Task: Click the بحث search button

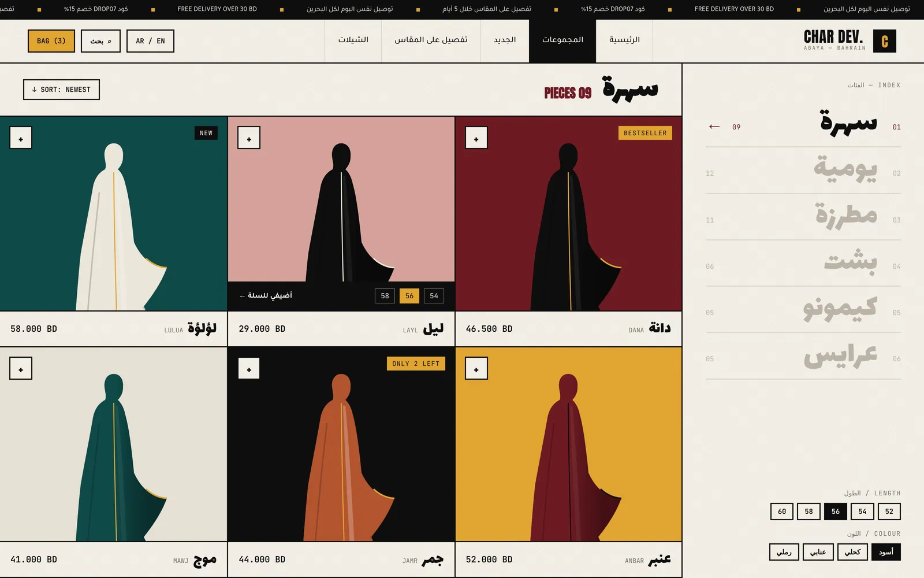Action: pyautogui.click(x=100, y=41)
